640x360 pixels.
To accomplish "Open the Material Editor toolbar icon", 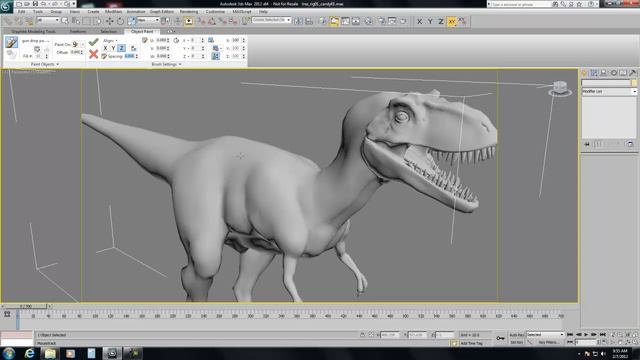I will [x=368, y=21].
